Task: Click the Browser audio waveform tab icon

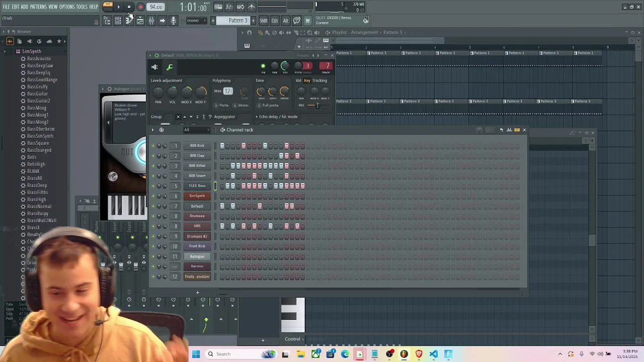Action: pos(10,41)
